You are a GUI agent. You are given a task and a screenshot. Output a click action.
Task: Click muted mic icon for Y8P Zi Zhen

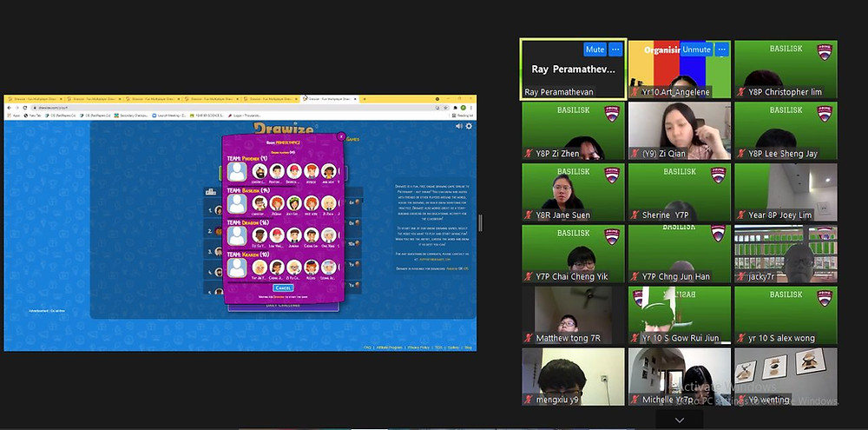[528, 154]
